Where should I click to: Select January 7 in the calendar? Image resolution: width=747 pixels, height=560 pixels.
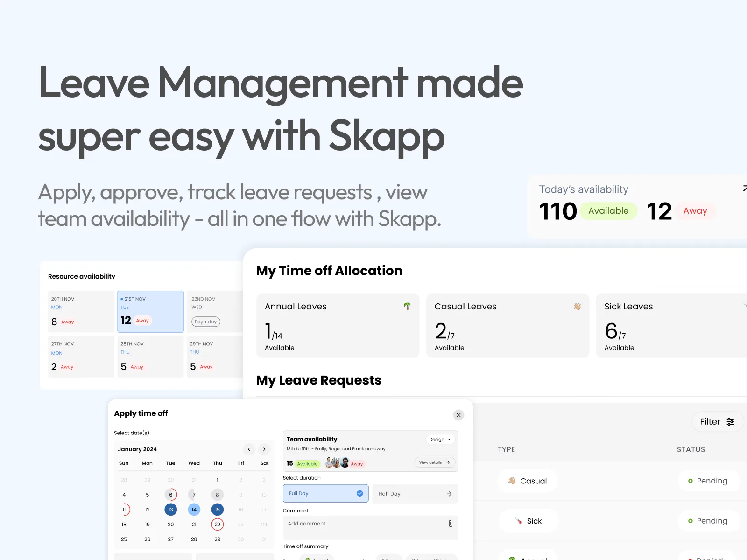coord(194,495)
